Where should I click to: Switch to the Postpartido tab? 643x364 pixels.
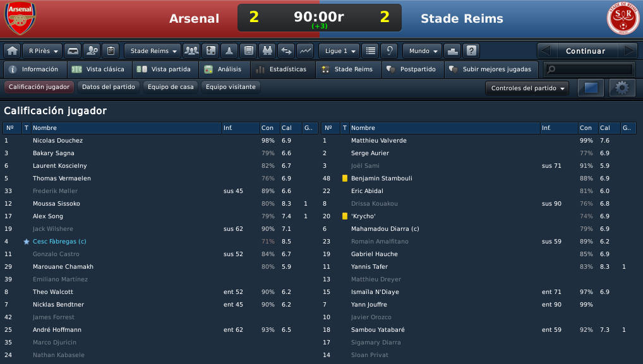pos(413,69)
